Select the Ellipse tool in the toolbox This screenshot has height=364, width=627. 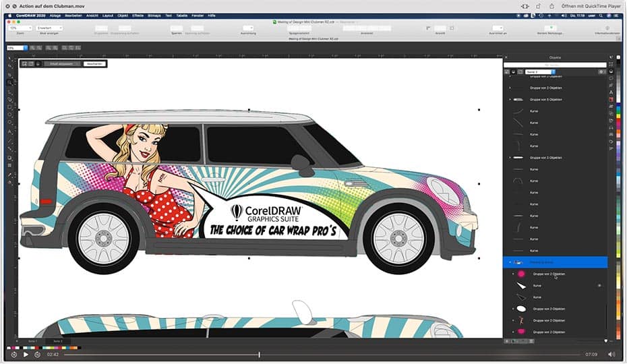tap(10, 115)
